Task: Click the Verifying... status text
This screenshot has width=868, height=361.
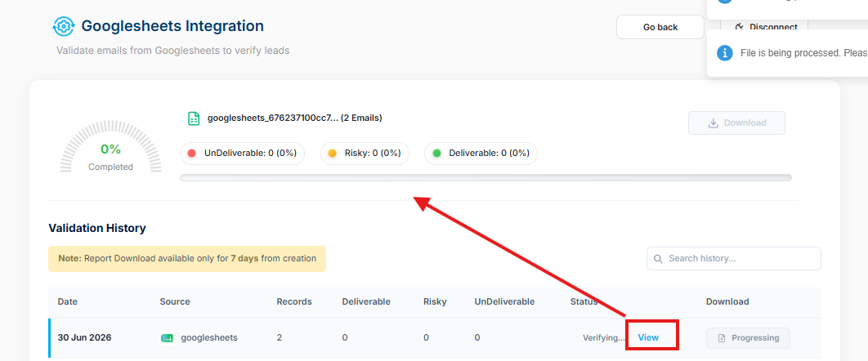Action: pos(603,338)
